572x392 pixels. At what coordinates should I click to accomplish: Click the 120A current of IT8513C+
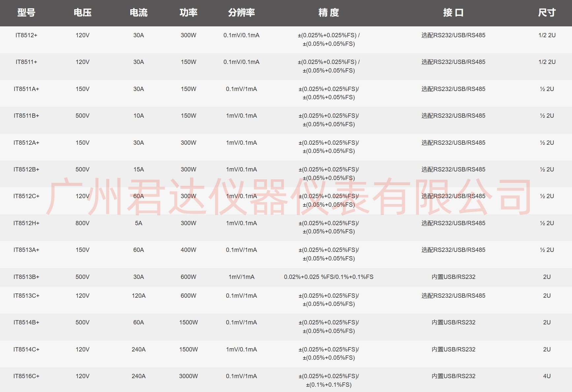click(x=139, y=296)
